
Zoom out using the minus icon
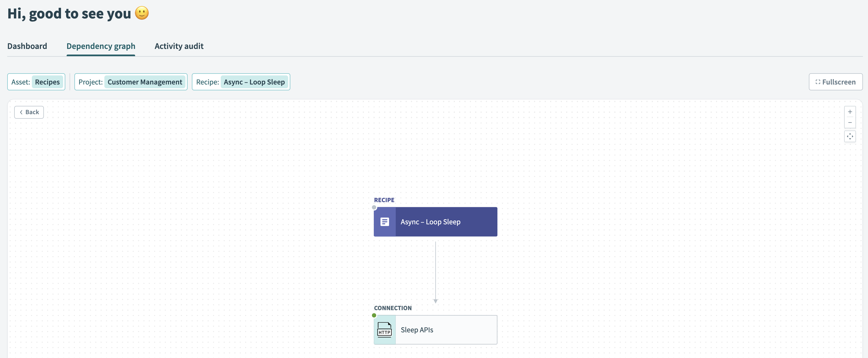coord(850,123)
